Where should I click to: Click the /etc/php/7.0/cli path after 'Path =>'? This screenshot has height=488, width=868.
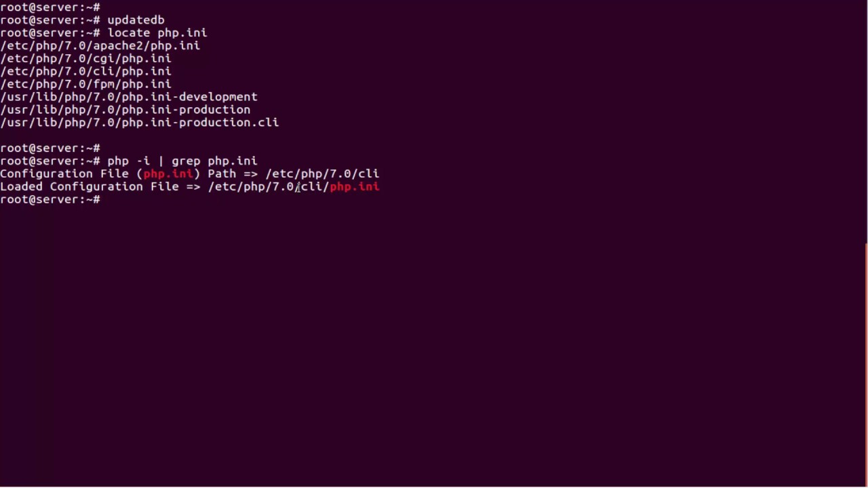(x=322, y=174)
